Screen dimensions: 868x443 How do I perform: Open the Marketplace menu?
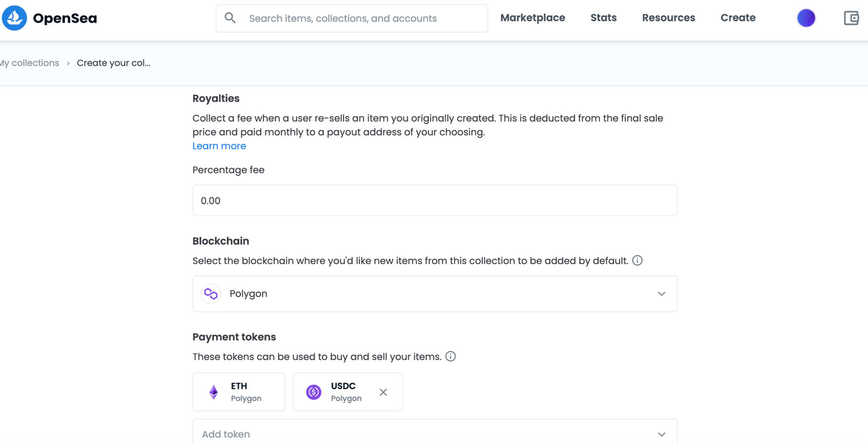point(532,18)
